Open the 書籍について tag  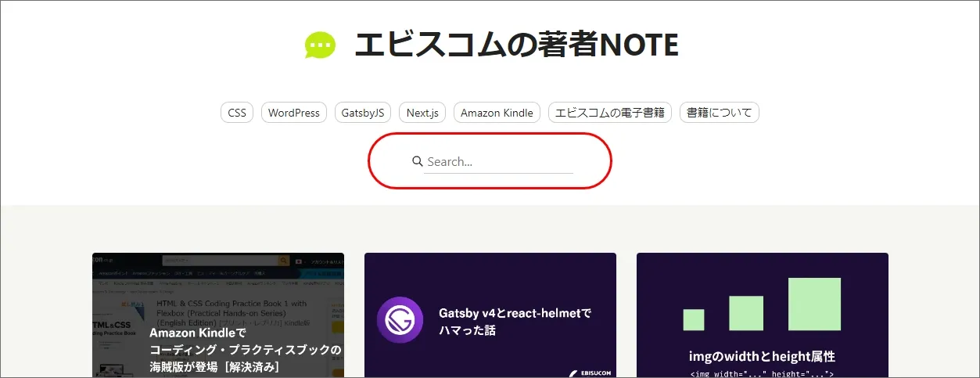coord(719,113)
